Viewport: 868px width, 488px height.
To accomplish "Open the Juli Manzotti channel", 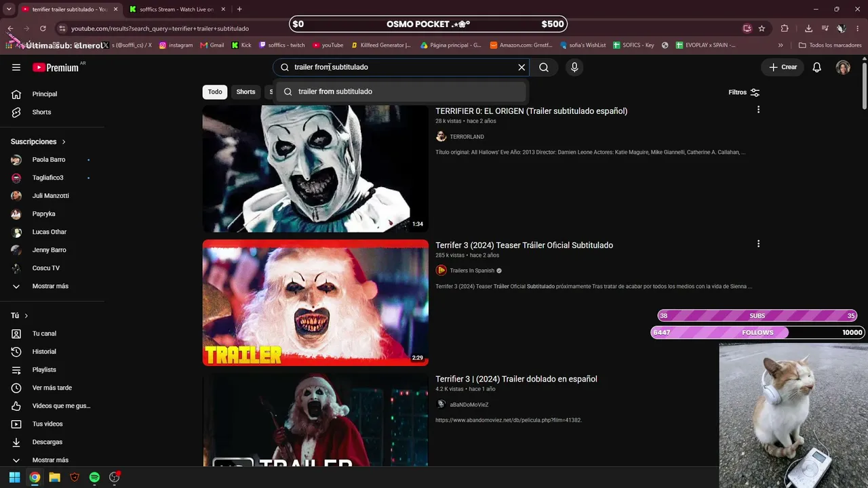I will point(50,196).
